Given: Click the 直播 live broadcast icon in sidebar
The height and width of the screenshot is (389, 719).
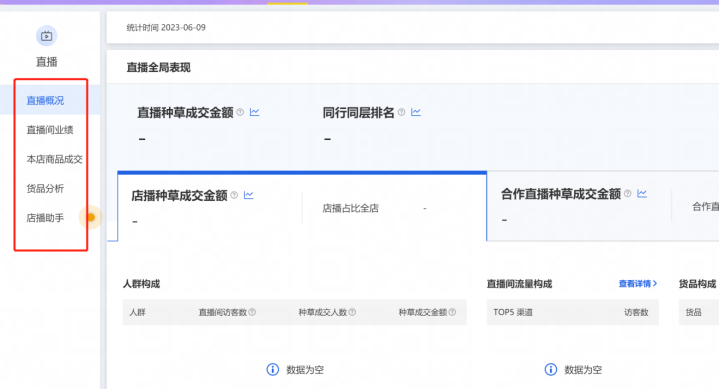Looking at the screenshot, I should (x=46, y=36).
